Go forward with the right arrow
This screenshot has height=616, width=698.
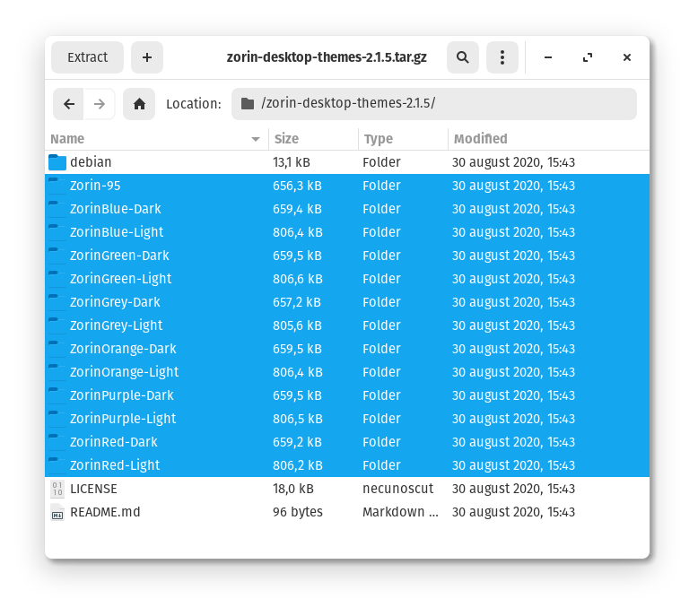coord(100,104)
